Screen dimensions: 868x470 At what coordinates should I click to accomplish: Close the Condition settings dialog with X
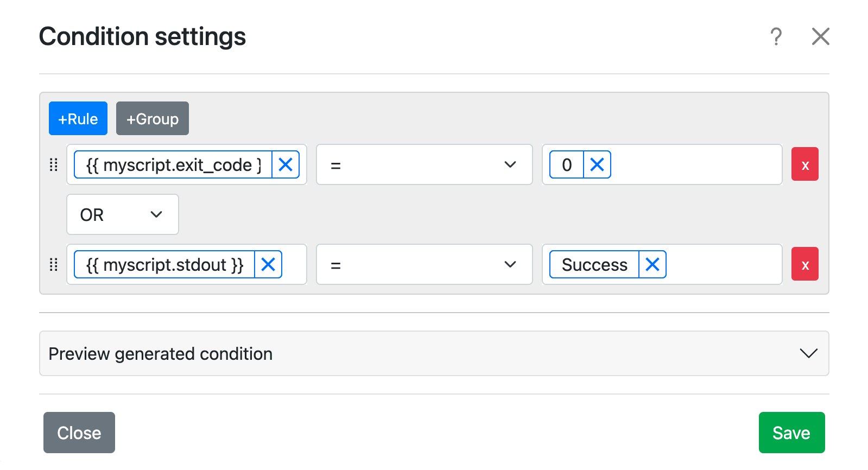point(820,37)
